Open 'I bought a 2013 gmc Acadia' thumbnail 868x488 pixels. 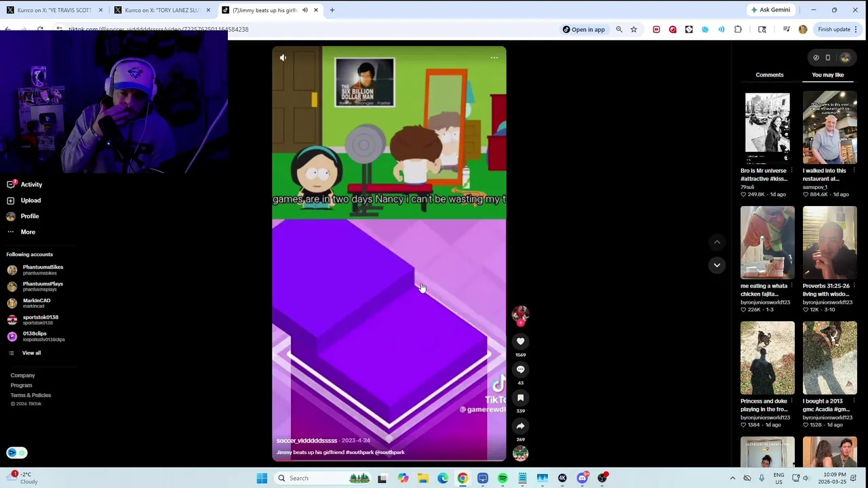[x=830, y=358]
